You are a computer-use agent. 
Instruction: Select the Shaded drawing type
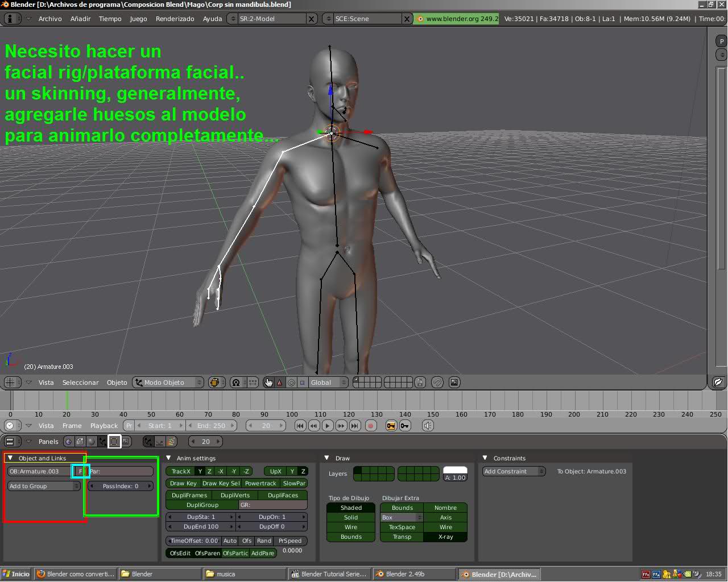(x=351, y=508)
